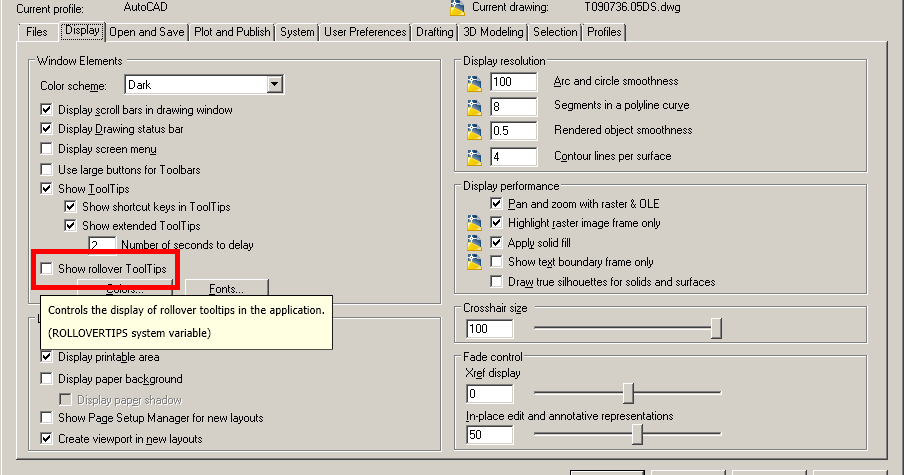The height and width of the screenshot is (475, 904).
Task: Click the In-place edit fade slider handle
Action: [637, 434]
